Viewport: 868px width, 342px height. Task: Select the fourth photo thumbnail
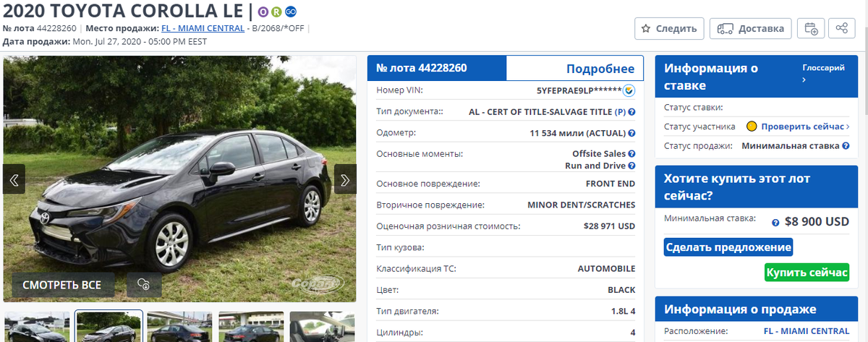point(251,327)
